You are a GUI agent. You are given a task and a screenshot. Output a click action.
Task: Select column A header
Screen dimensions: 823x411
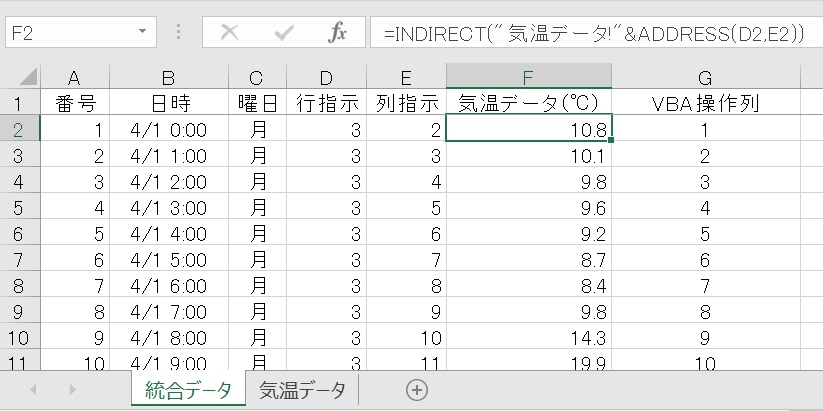coord(75,77)
